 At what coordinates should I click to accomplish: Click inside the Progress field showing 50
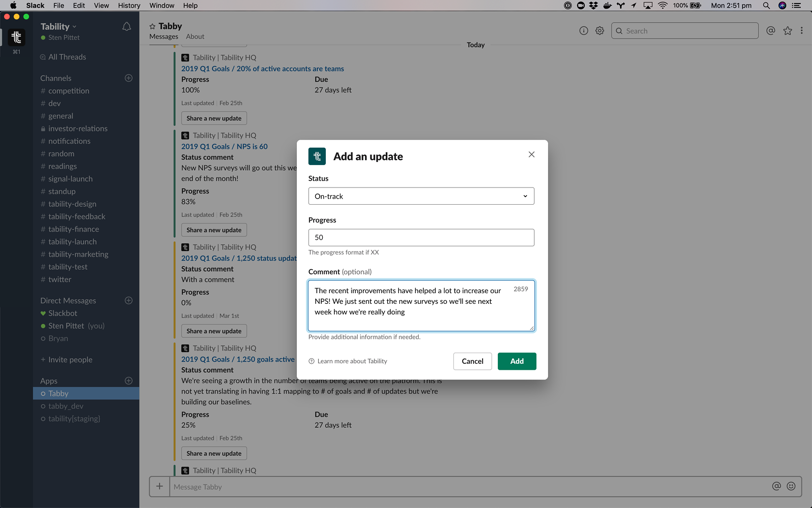click(x=421, y=237)
